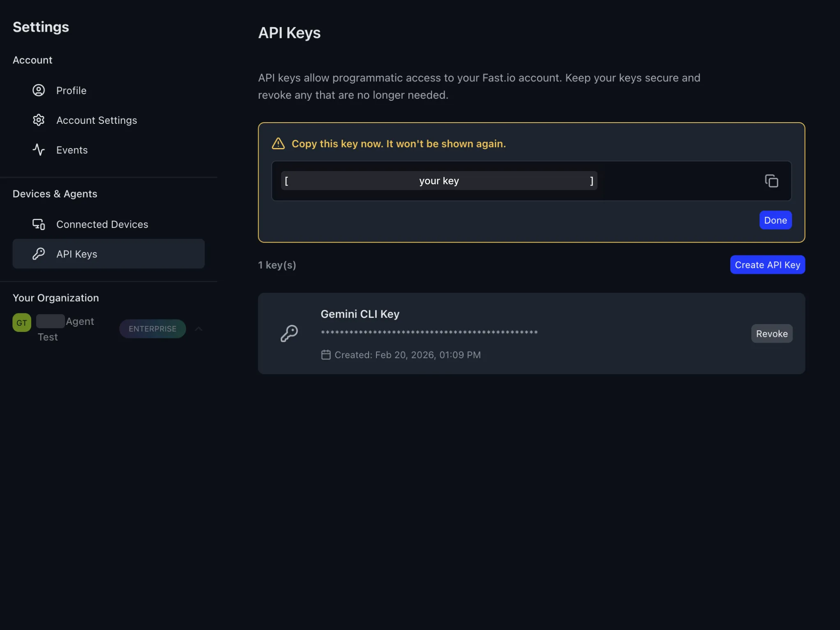Viewport: 840px width, 630px height.
Task: Create a new API Key
Action: pos(767,264)
